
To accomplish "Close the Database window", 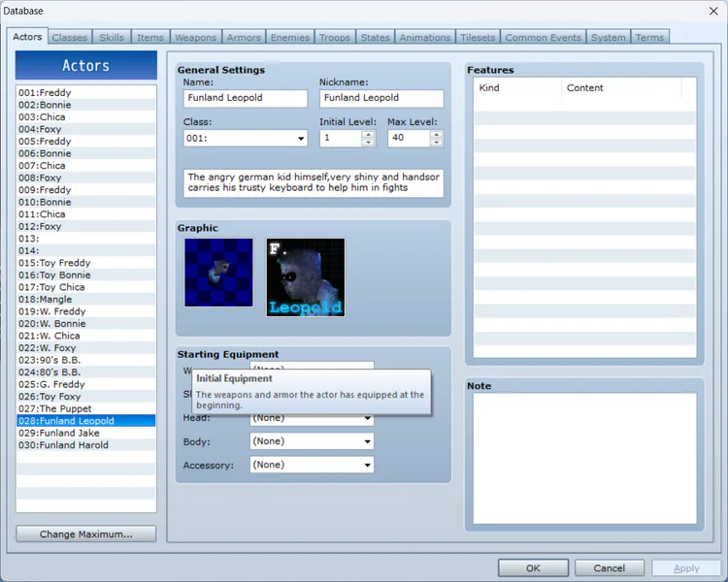I will [x=713, y=11].
